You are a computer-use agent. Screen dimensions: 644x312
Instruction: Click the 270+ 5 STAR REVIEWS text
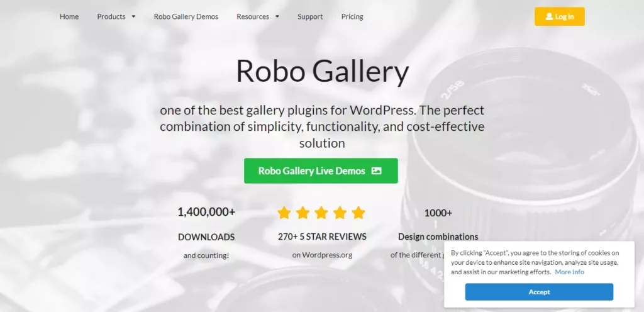tap(322, 237)
